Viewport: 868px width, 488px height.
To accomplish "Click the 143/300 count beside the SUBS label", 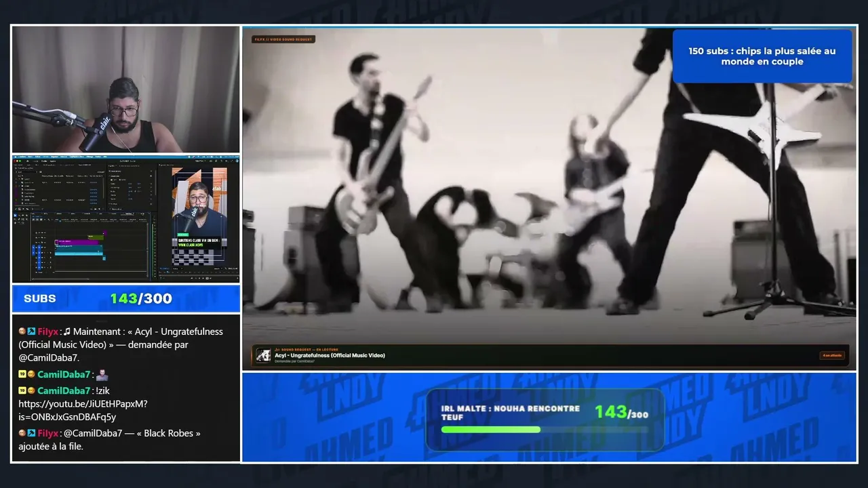I will [141, 298].
